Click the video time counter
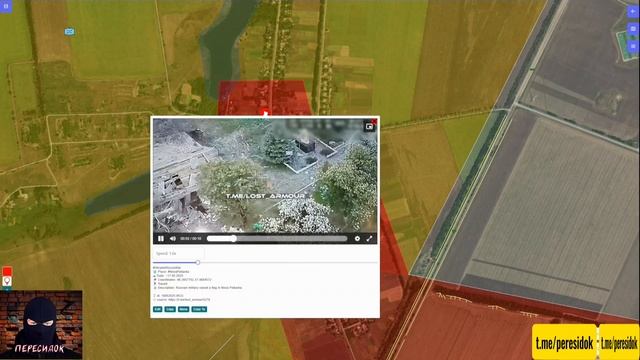Viewport: 640px width, 360px height. pos(191,238)
